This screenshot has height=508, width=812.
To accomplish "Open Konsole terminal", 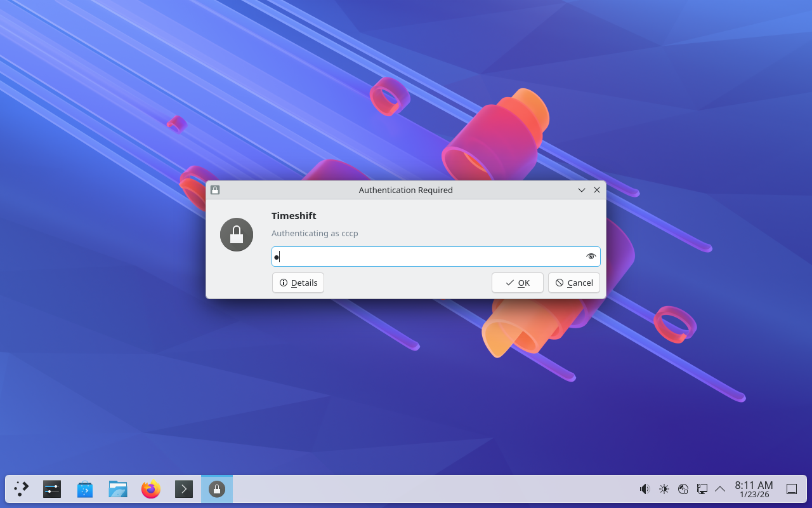I will (x=184, y=489).
